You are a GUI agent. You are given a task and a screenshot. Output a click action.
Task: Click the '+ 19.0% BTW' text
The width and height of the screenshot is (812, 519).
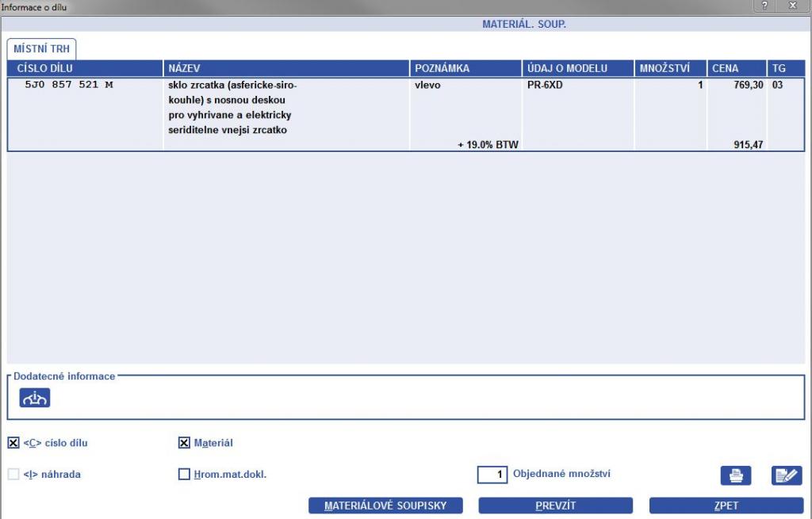(x=488, y=145)
